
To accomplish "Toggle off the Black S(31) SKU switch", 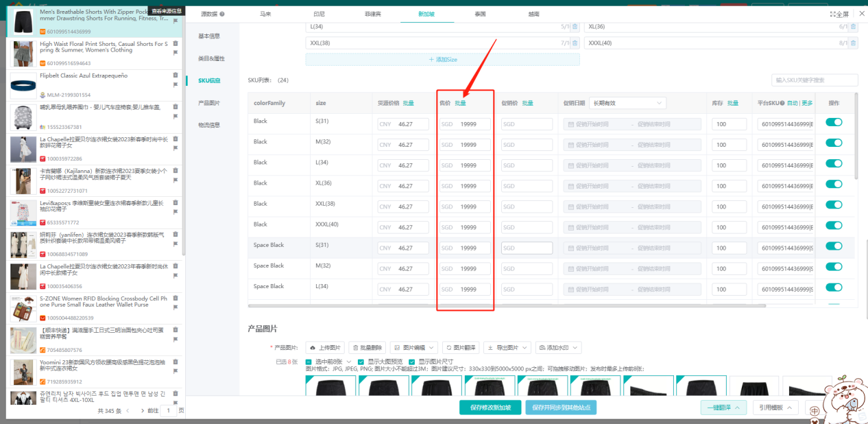I will pyautogui.click(x=834, y=122).
